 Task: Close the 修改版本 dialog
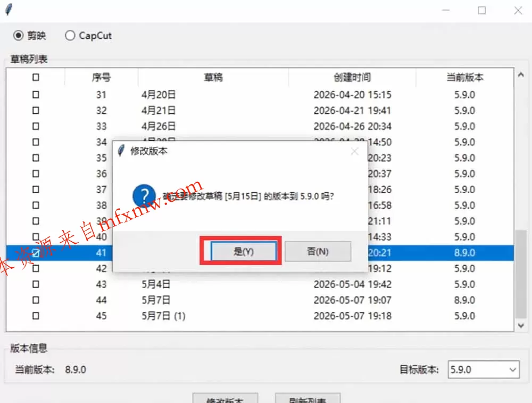[x=354, y=151]
